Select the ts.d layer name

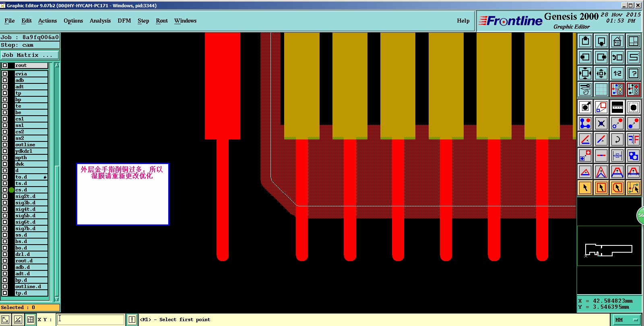31,183
